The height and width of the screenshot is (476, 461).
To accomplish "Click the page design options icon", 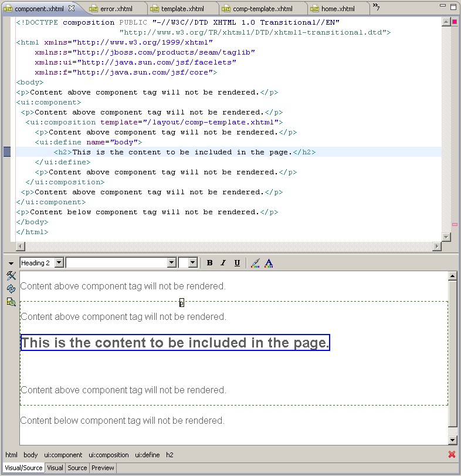I will (x=11, y=302).
